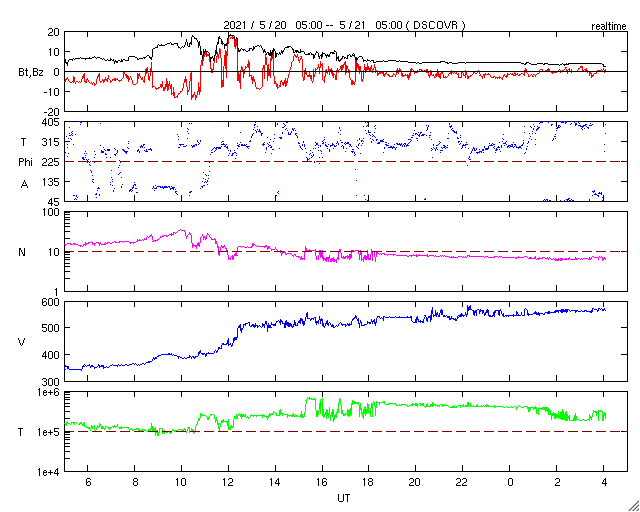Click the "45" tick on the Phi axis

pos(54,202)
